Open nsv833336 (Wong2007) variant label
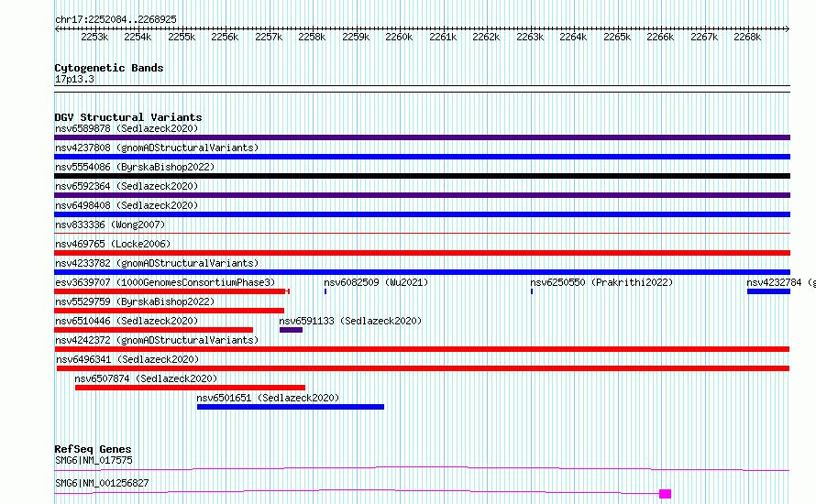Screen dimensions: 816x504 coord(110,225)
